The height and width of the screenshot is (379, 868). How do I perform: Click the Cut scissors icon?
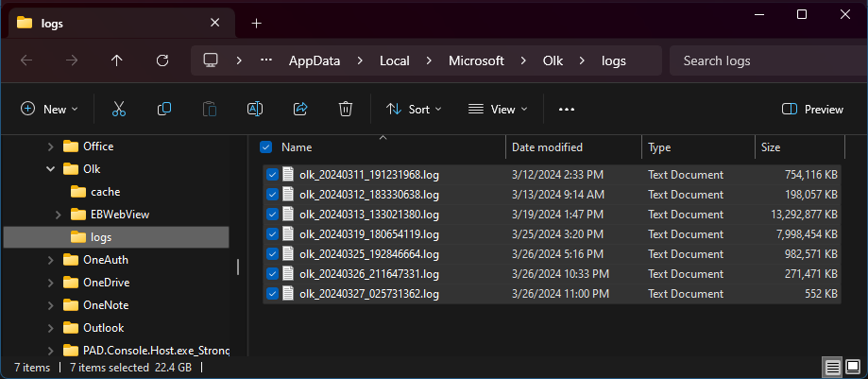point(119,110)
